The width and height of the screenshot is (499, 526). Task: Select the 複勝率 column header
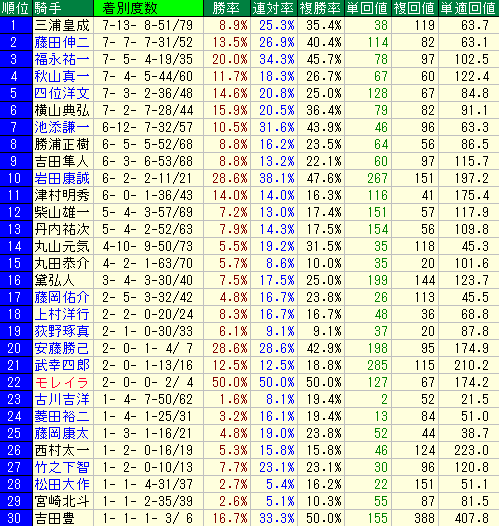pyautogui.click(x=321, y=8)
